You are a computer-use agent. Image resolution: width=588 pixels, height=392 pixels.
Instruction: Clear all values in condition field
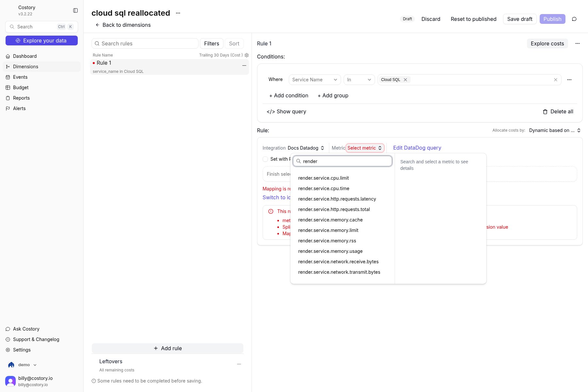(556, 80)
